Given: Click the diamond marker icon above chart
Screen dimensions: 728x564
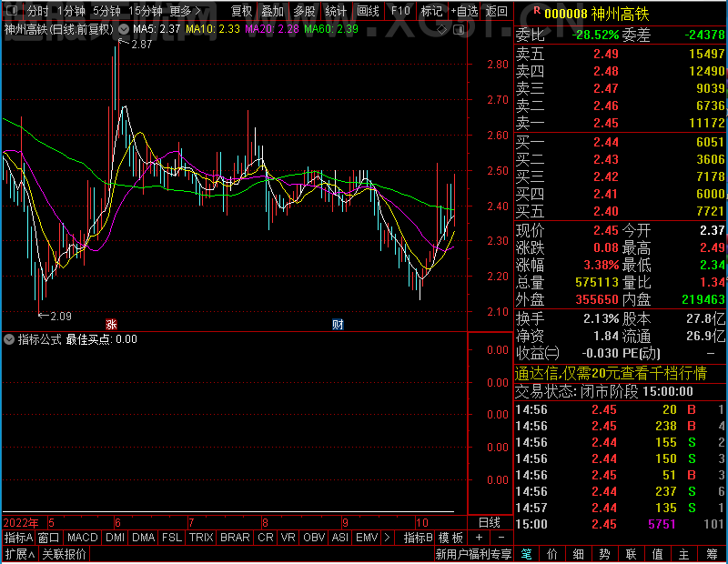Looking at the screenshot, I should [x=442, y=30].
